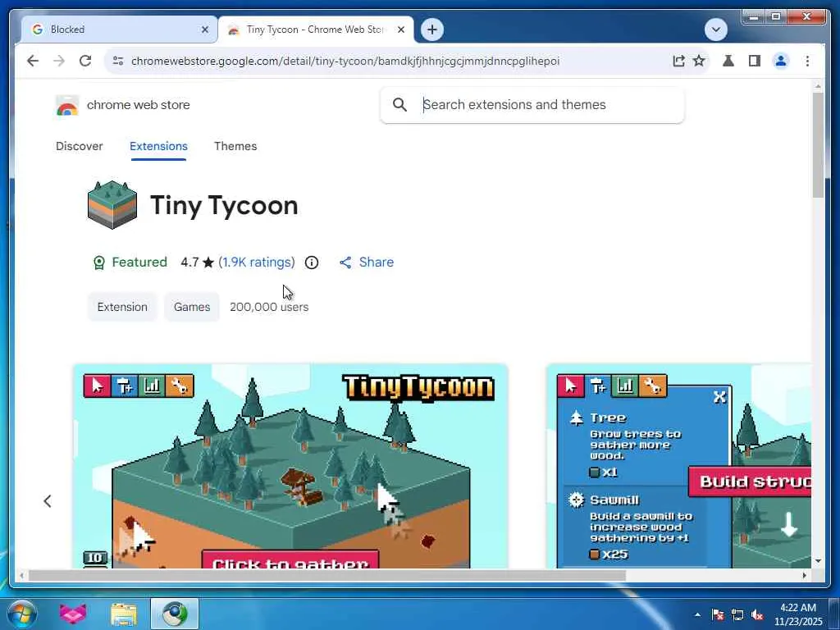Close the Tiny Tycoon tab
Viewport: 840px width, 630px height.
point(400,30)
